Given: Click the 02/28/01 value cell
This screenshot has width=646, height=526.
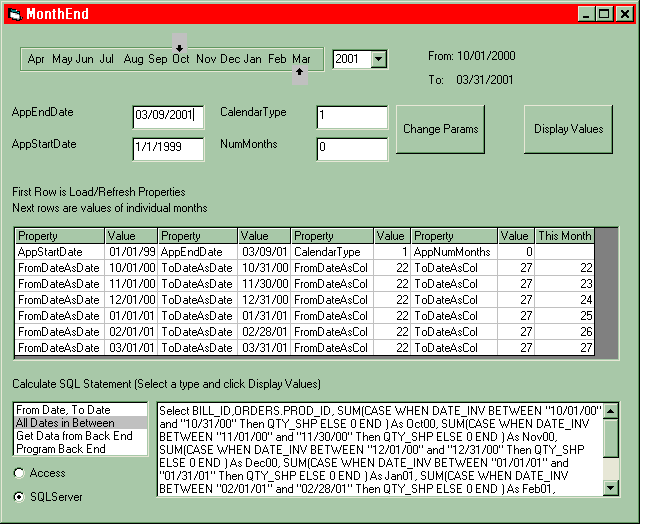Looking at the screenshot, I should point(264,332).
